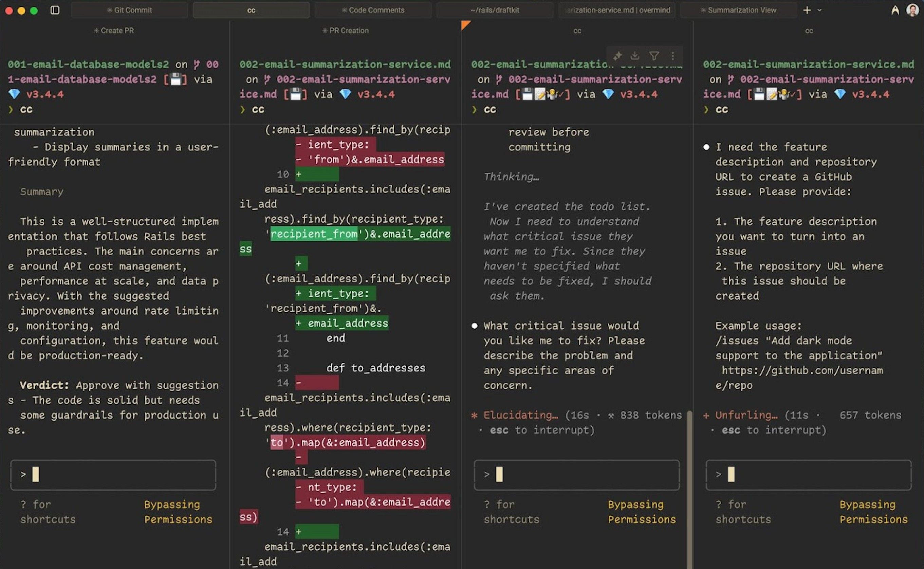Focus the prompt input below the Verdict summary

(x=113, y=475)
